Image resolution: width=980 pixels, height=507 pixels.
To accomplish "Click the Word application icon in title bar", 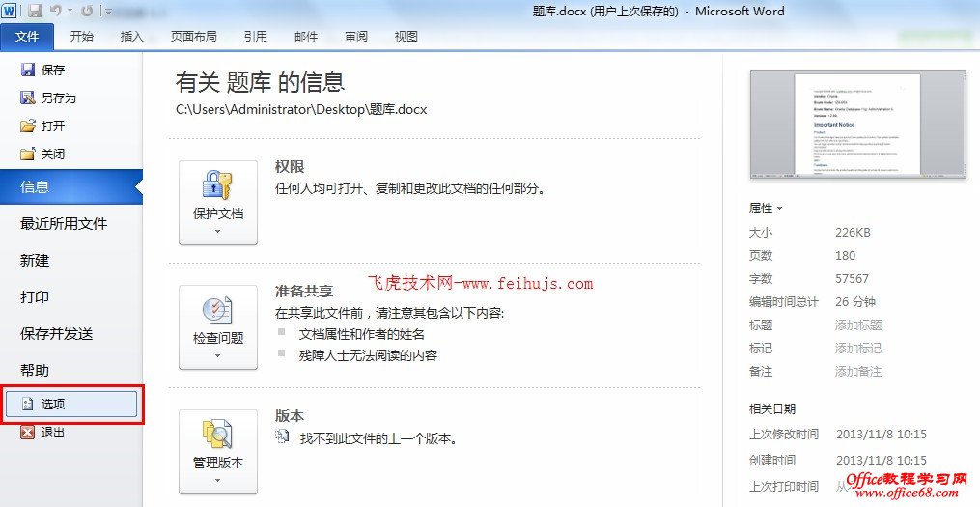I will [x=10, y=10].
